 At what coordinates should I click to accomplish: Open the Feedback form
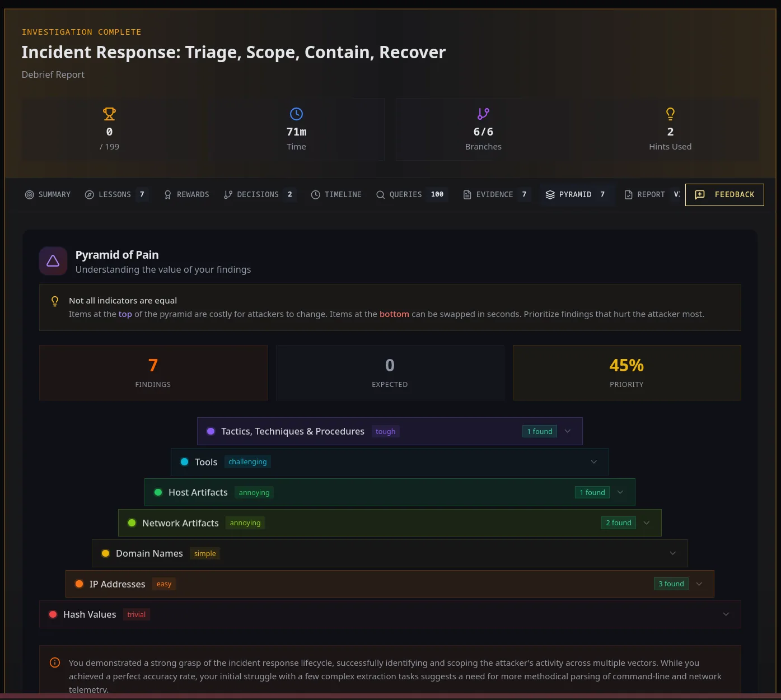pyautogui.click(x=724, y=194)
